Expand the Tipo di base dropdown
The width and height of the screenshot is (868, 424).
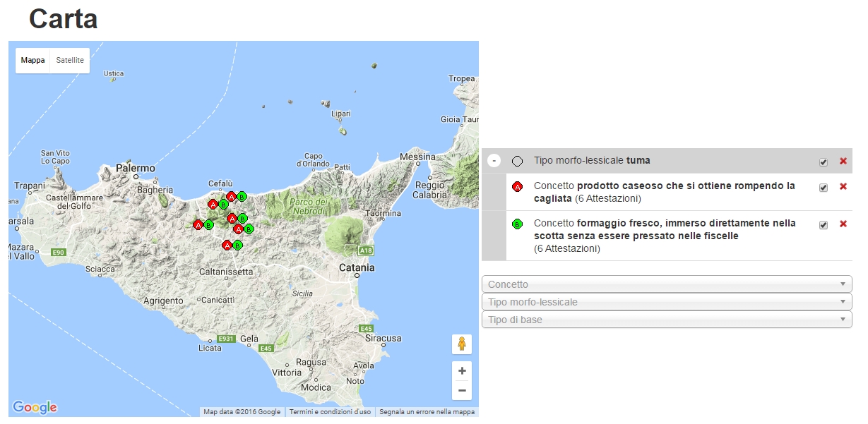pyautogui.click(x=666, y=320)
